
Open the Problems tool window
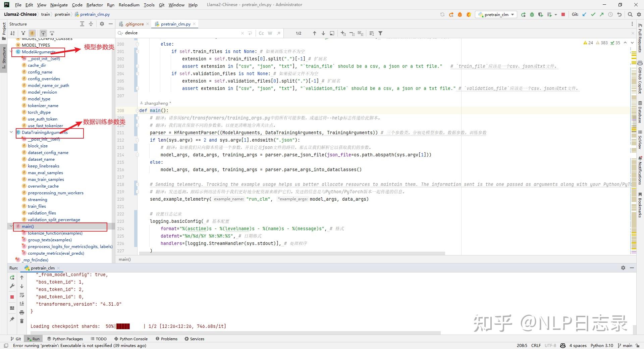(169, 339)
